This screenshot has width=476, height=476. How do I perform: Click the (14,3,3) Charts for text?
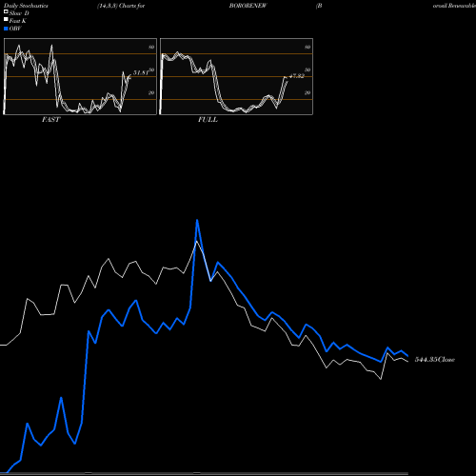[121, 6]
